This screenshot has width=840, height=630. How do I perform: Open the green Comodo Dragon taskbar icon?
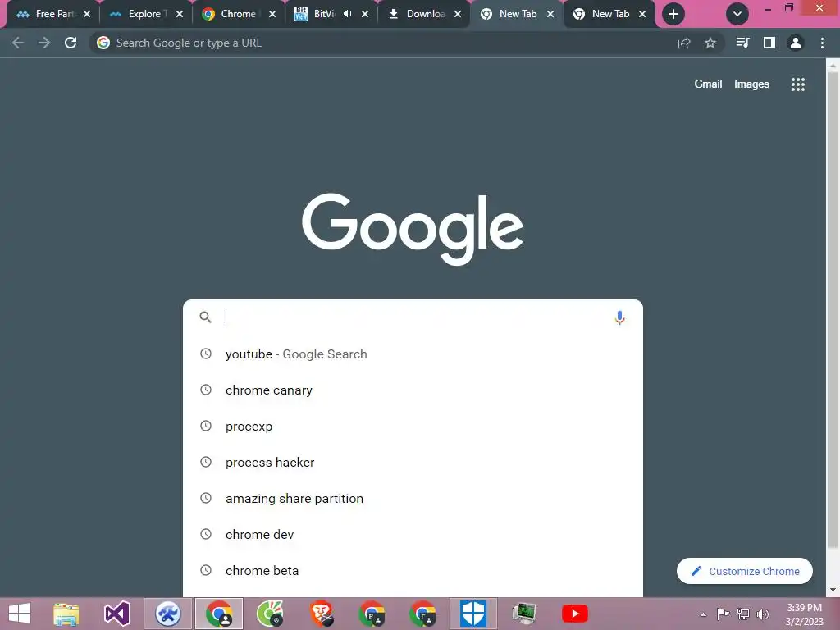[x=270, y=614]
